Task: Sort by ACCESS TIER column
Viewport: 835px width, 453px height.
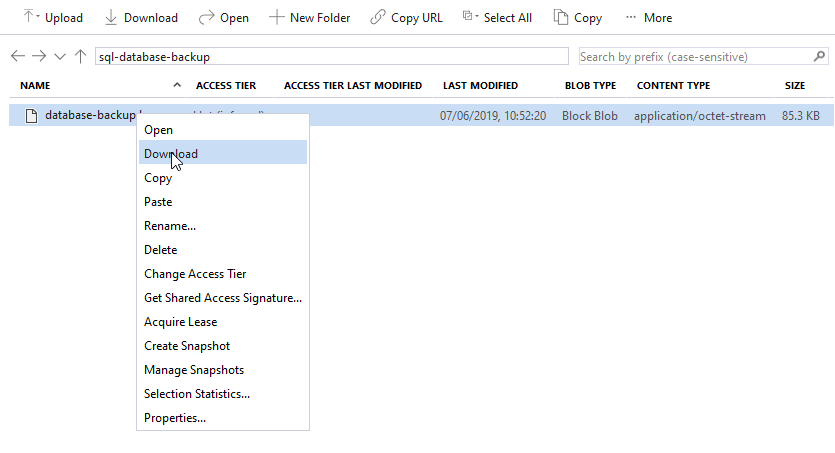Action: pos(226,85)
